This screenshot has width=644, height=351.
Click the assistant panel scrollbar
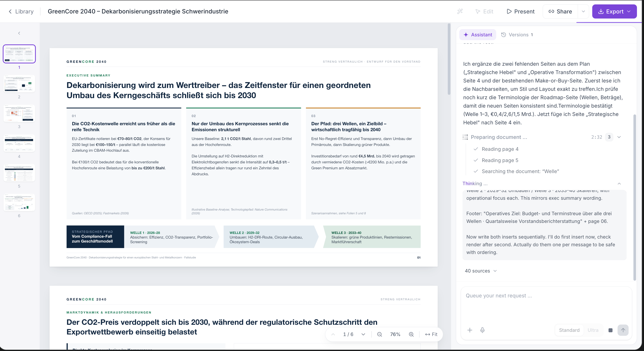pos(635,198)
